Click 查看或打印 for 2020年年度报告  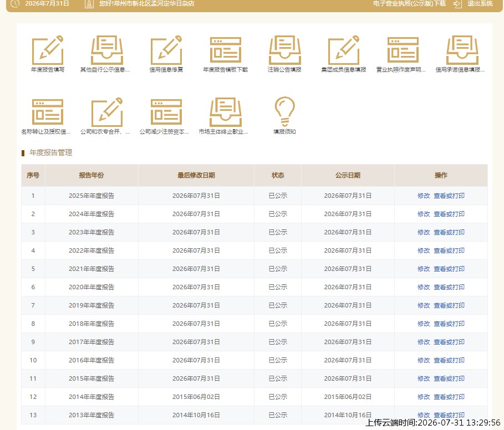(x=449, y=287)
